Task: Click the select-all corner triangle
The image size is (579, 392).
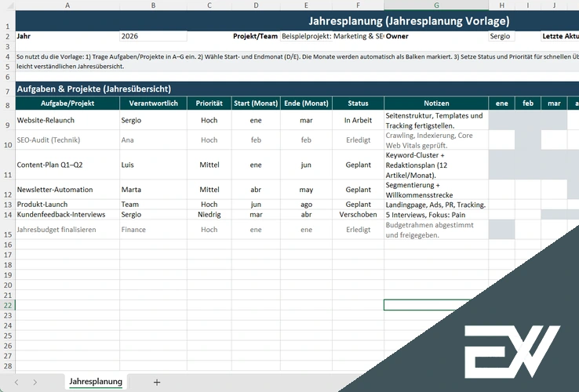Action: click(7, 5)
